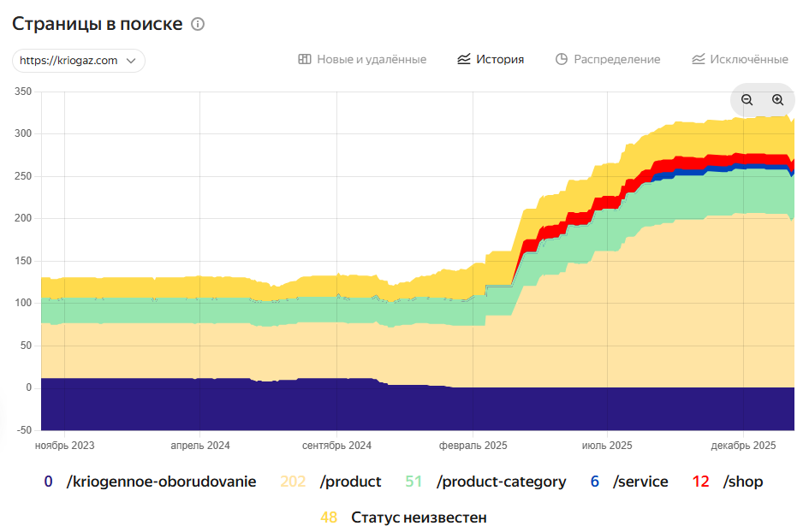Toggle the Статус неизвестен legend series

click(419, 517)
